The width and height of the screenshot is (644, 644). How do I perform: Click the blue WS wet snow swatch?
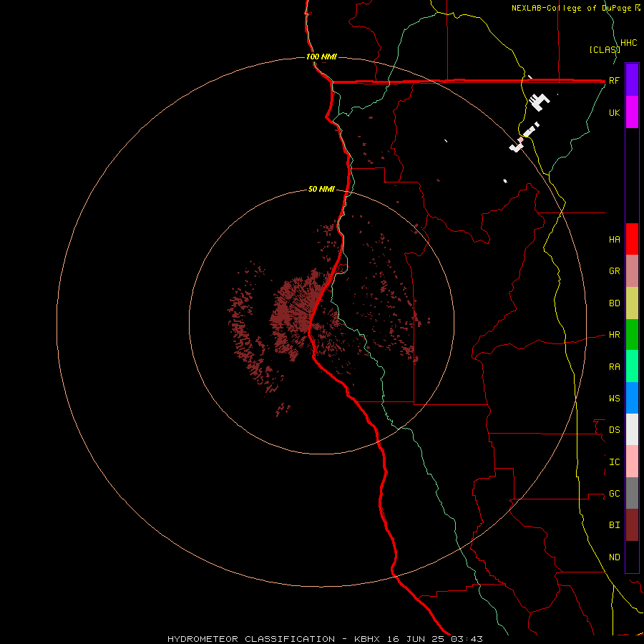tap(632, 398)
